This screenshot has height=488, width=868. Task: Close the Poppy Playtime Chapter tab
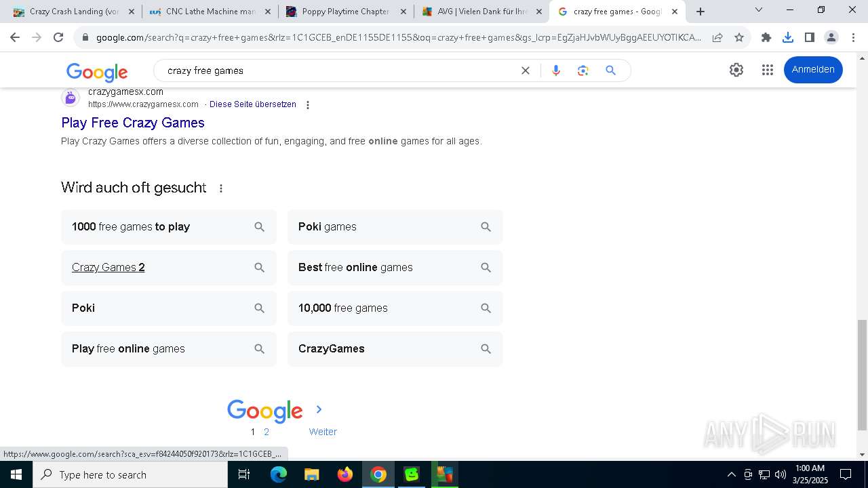click(403, 12)
